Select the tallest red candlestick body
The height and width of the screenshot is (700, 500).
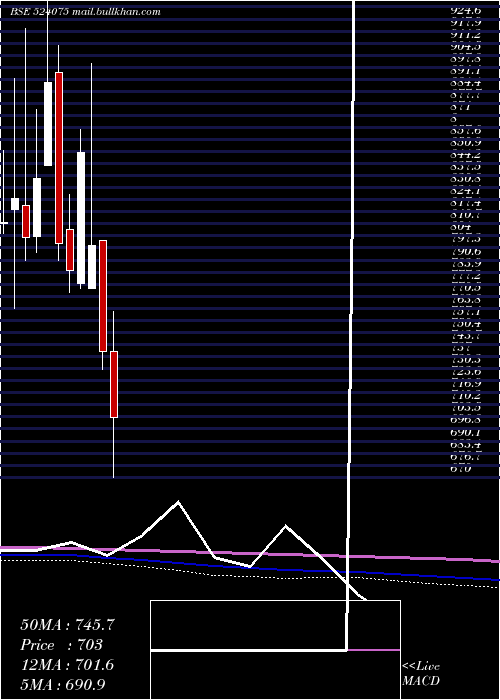coord(59,158)
